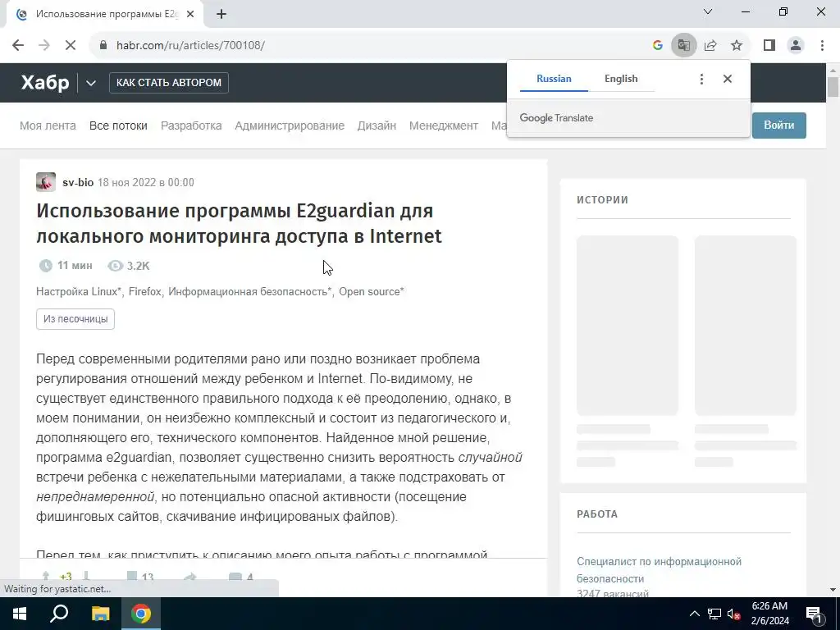Bookmark this tab with the star icon
This screenshot has height=630, width=840.
pyautogui.click(x=737, y=46)
